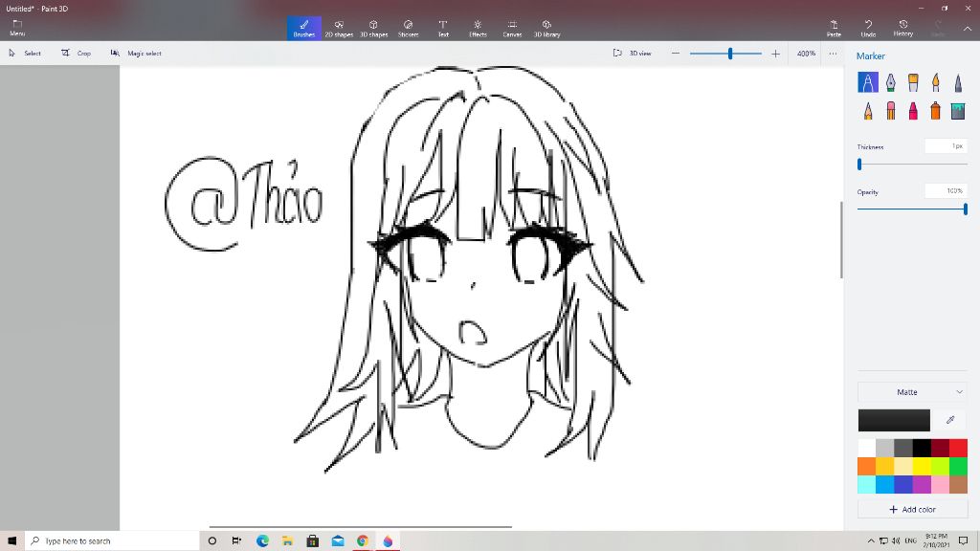Open the Canvas tab

click(x=513, y=28)
